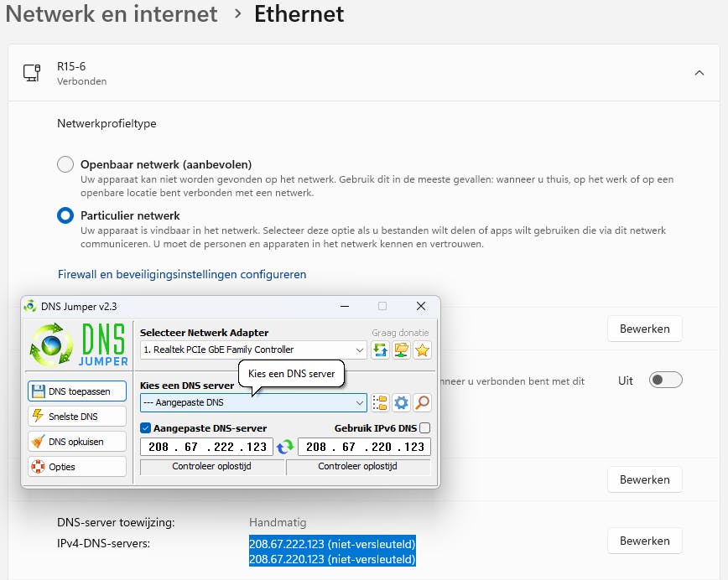
Task: Click the blue gear DNS settings icon
Action: (401, 403)
